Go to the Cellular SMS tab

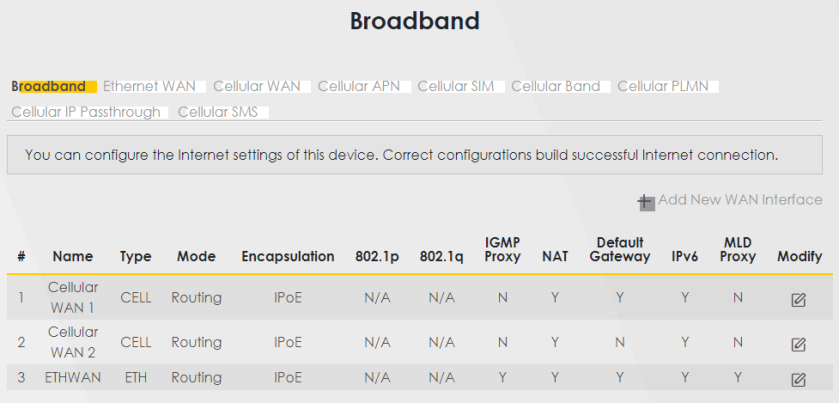click(218, 112)
